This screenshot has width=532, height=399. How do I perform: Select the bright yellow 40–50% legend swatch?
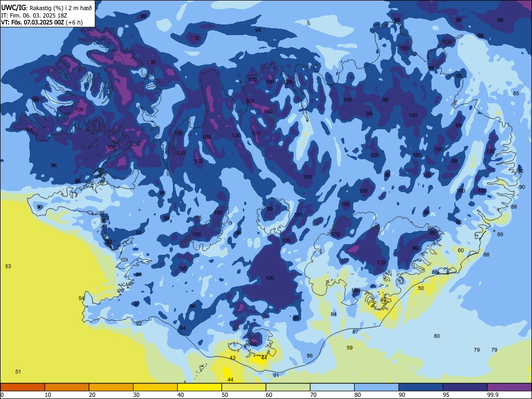199,387
